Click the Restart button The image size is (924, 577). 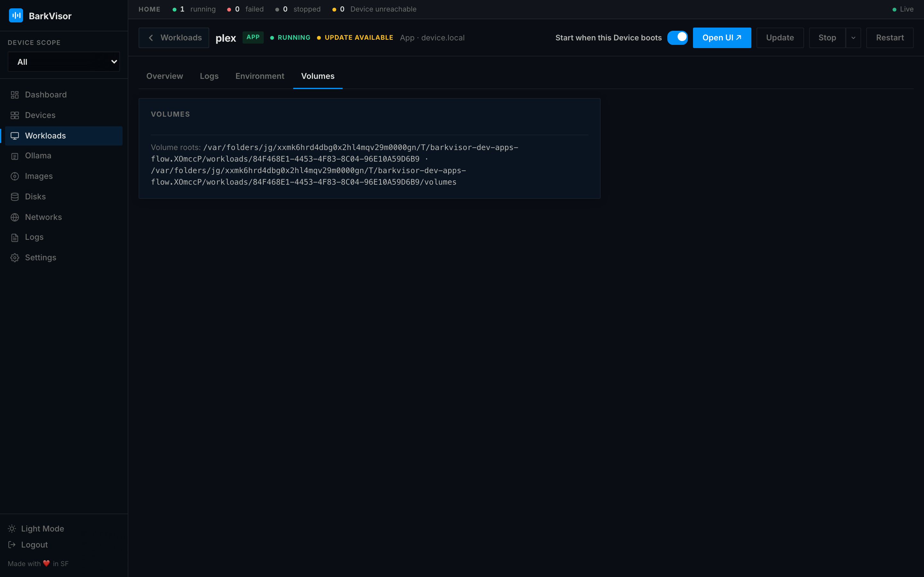(890, 38)
